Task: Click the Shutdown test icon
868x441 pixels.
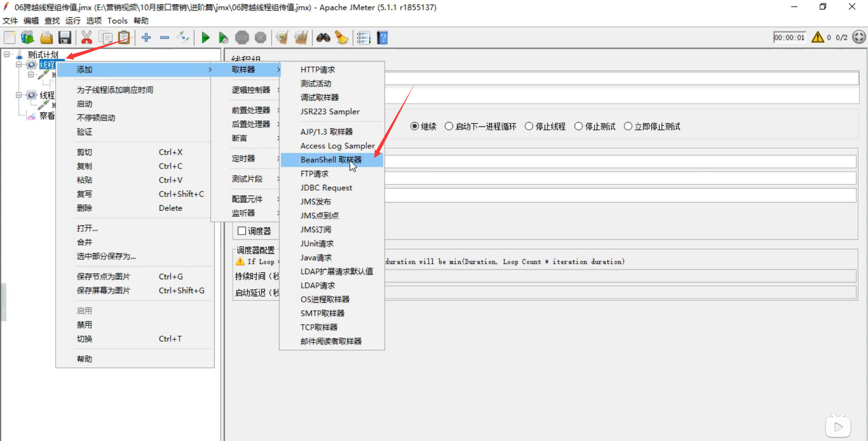Action: coord(260,38)
